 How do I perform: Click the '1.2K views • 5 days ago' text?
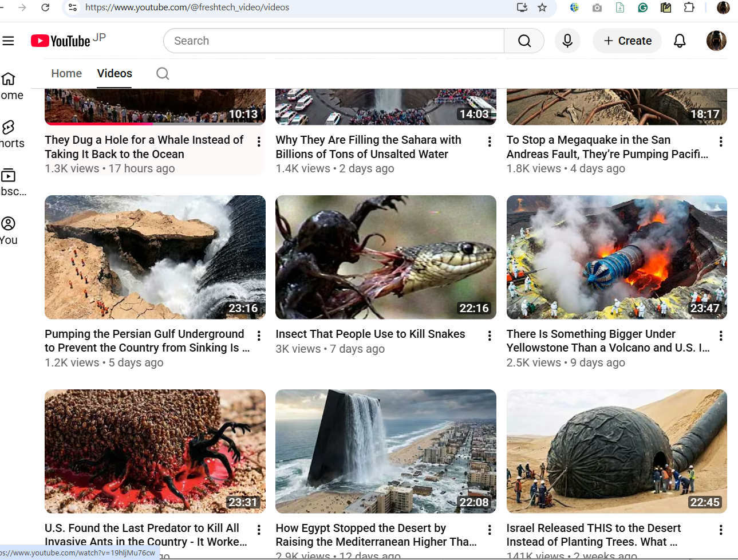(104, 362)
